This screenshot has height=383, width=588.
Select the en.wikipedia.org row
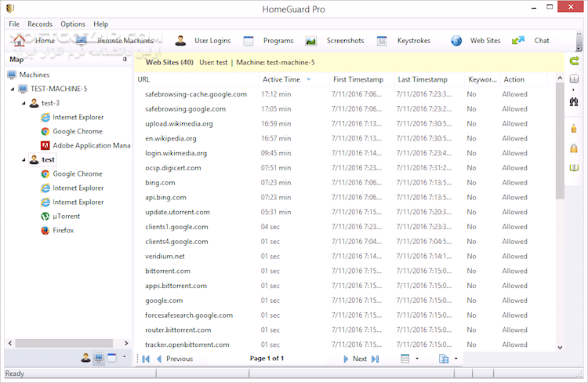point(344,139)
